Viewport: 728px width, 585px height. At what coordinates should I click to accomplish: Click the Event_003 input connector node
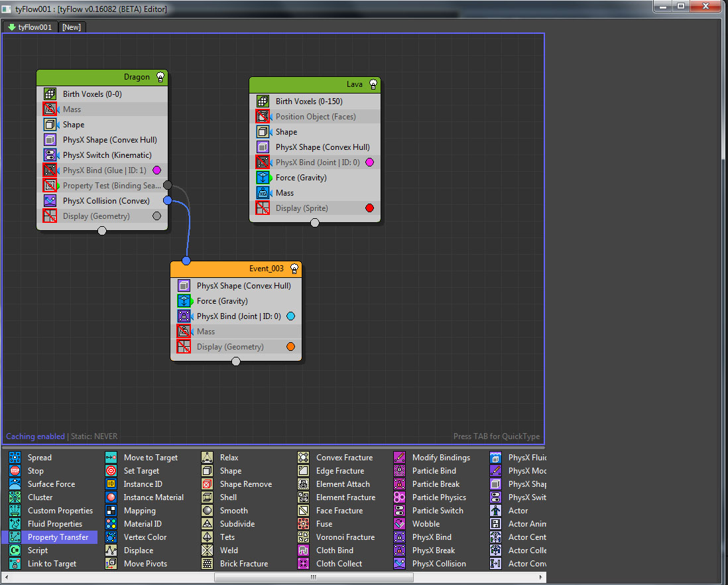tap(186, 261)
